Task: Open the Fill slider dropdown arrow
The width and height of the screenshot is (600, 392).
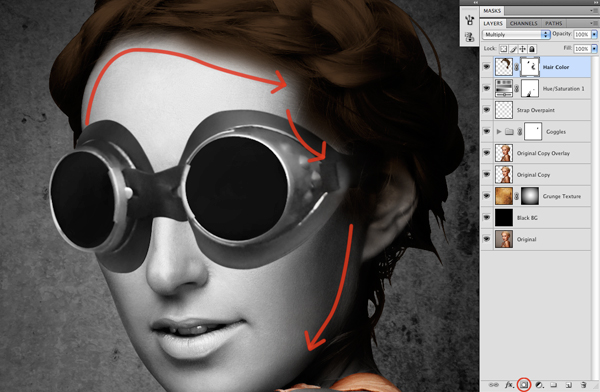Action: click(594, 49)
